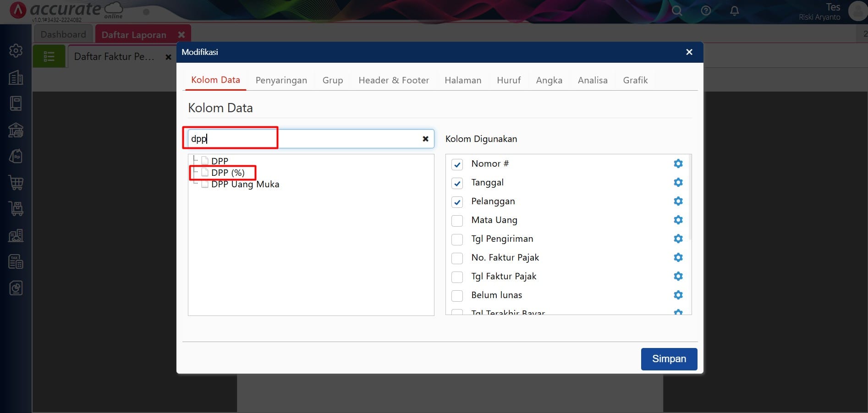Open the help question mark icon
The image size is (868, 413).
coord(706,11)
